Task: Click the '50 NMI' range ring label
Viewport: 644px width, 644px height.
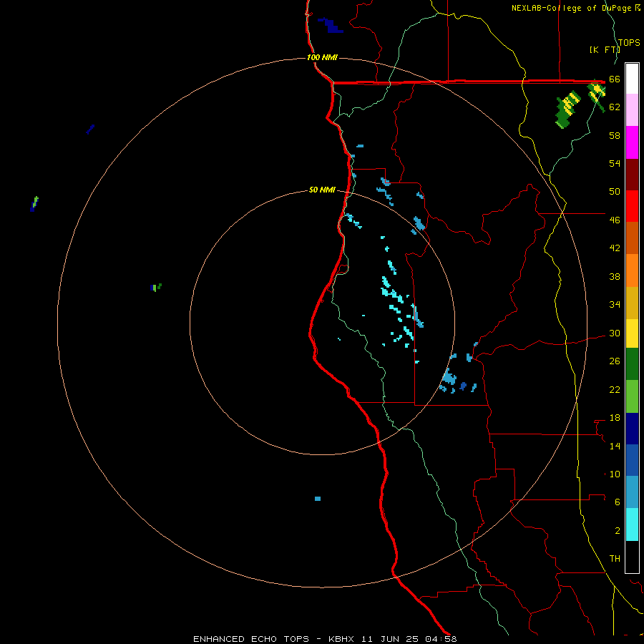Action: [322, 190]
